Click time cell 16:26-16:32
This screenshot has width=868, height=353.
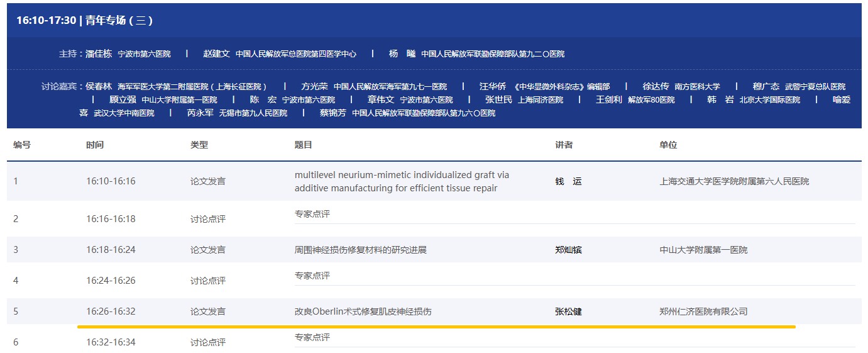[x=111, y=311]
